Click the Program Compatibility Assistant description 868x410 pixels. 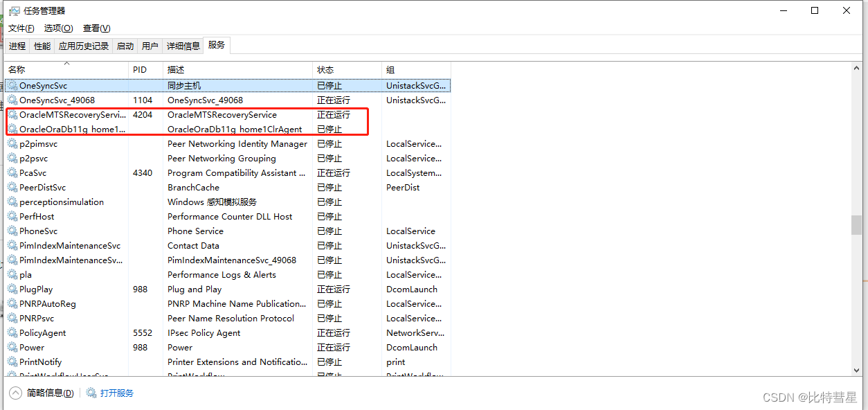pos(237,173)
